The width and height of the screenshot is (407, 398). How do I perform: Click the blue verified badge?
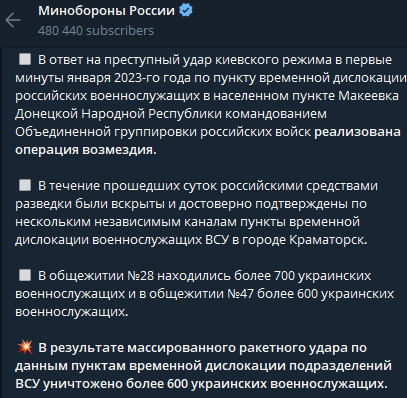coord(186,11)
